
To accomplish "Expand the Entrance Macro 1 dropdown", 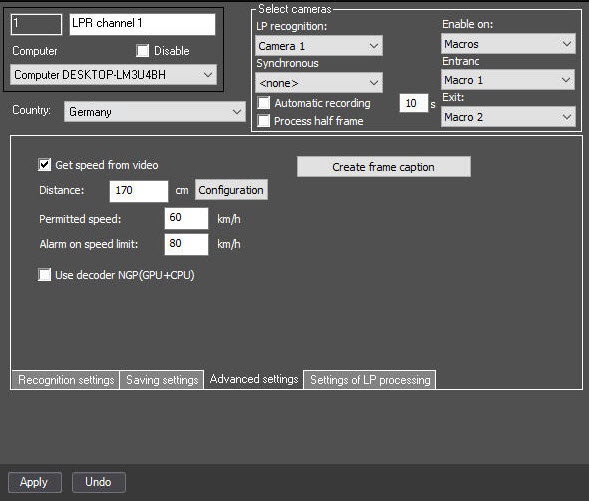I will (508, 80).
